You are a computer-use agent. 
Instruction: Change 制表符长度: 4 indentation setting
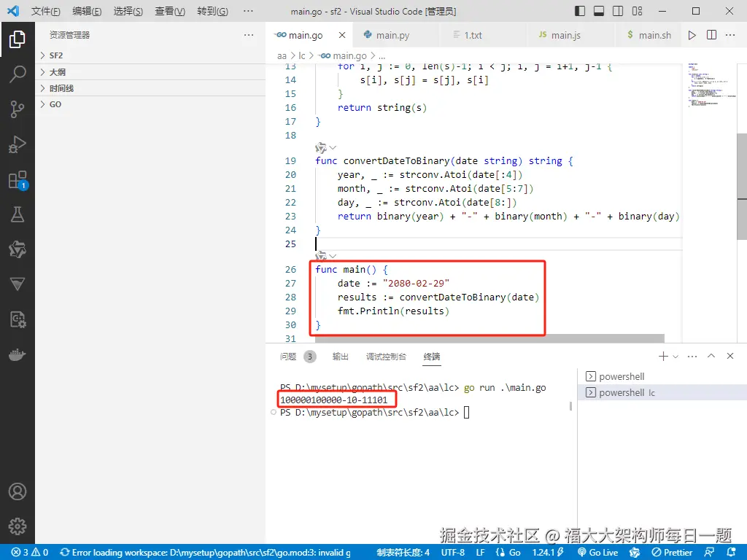coord(403,553)
